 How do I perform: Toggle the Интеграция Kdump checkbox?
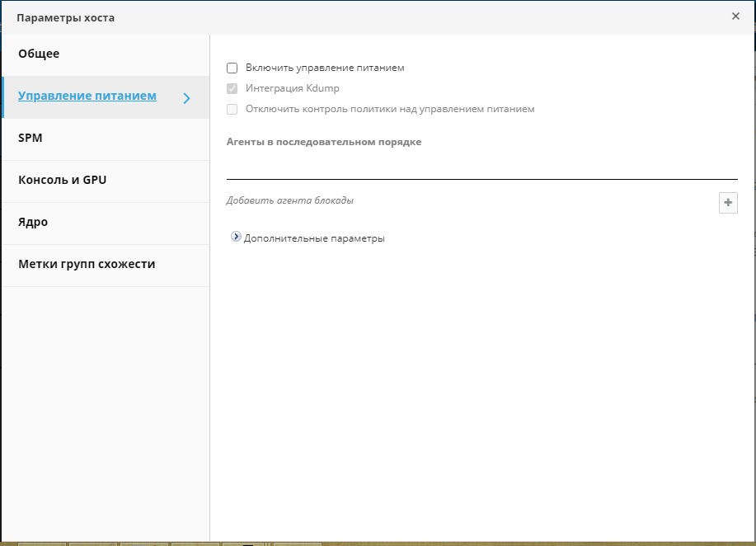[232, 89]
